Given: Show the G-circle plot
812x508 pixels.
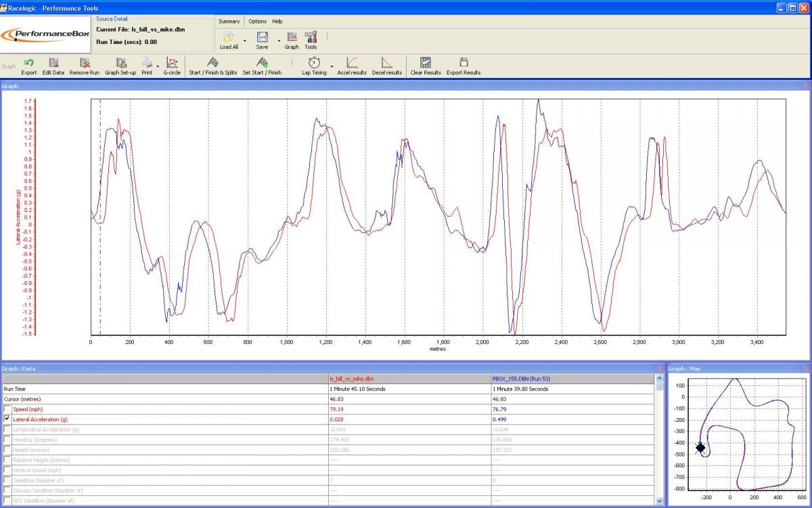Looking at the screenshot, I should pyautogui.click(x=172, y=63).
